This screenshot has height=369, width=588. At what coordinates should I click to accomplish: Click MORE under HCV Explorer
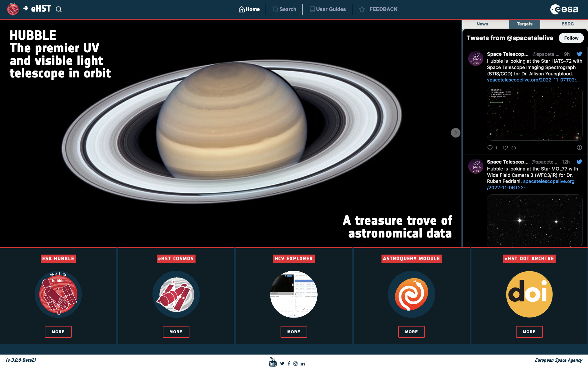[x=294, y=332]
